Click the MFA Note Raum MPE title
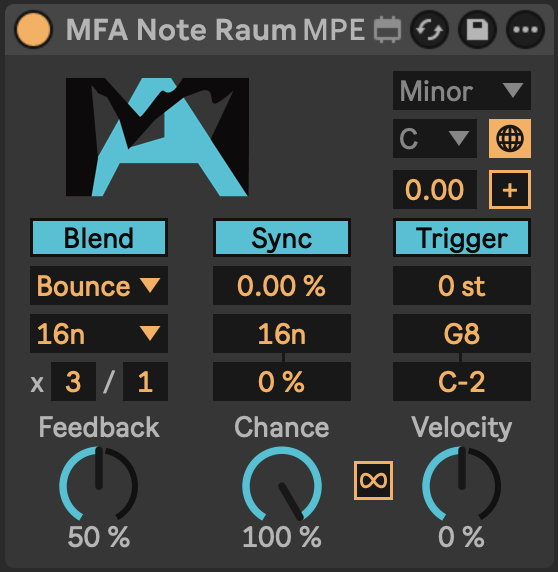The width and height of the screenshot is (558, 572). pos(215,30)
